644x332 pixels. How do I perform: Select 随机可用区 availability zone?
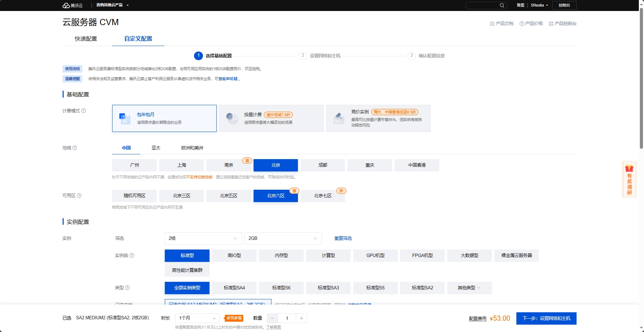(x=135, y=196)
